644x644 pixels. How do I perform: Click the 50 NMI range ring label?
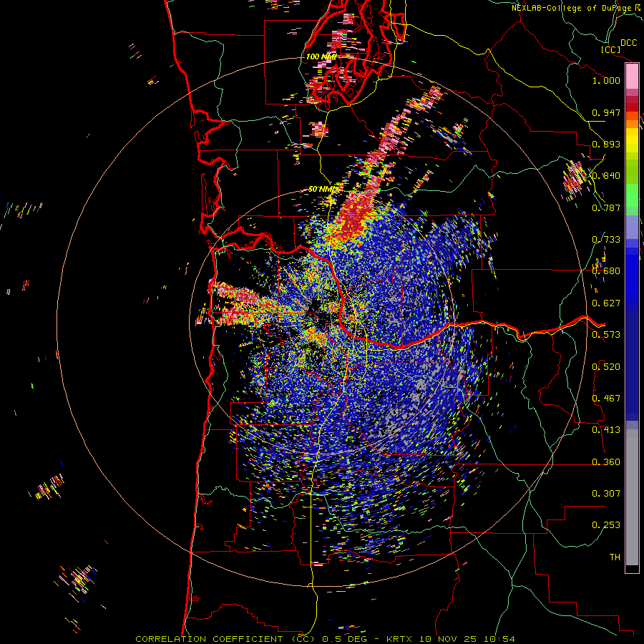pos(323,190)
